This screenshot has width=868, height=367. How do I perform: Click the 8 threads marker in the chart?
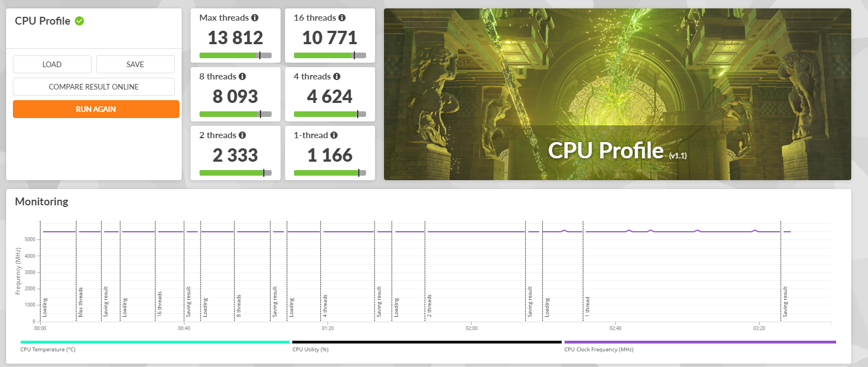point(239,306)
